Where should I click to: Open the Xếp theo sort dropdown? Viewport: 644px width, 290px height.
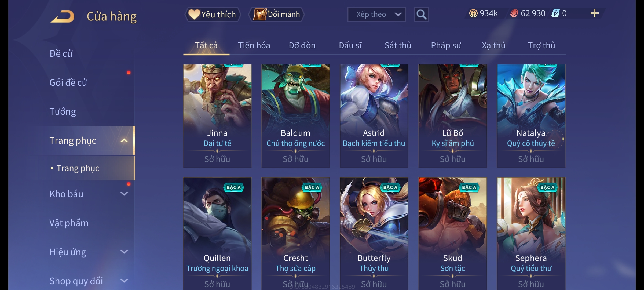click(376, 15)
